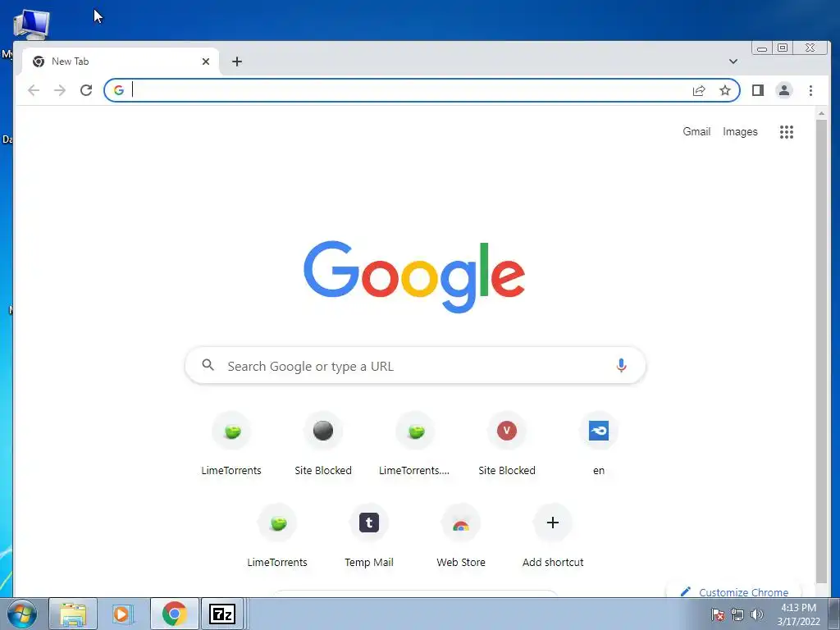Open a new tab with the plus button
The height and width of the screenshot is (630, 840).
[237, 62]
